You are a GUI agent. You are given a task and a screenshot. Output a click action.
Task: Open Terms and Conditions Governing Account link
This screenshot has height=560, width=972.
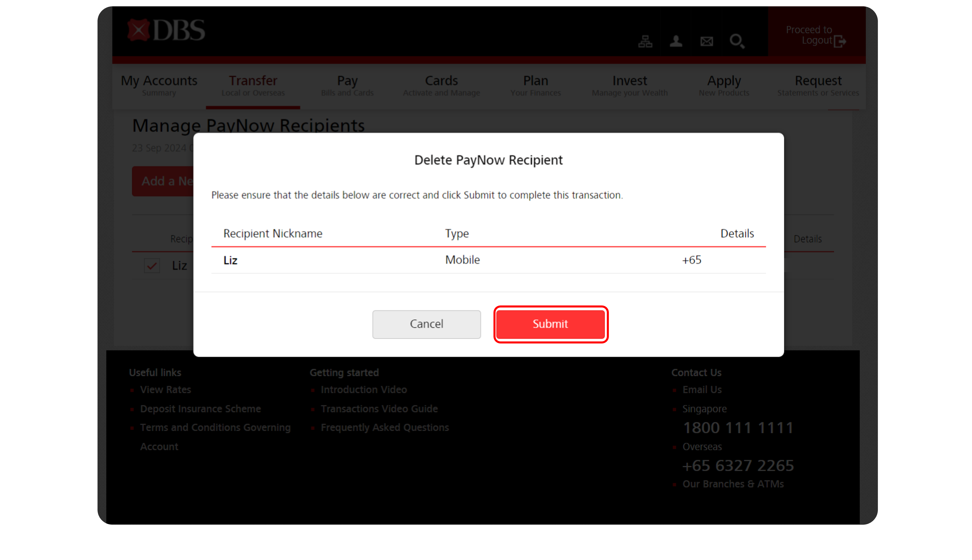(215, 437)
